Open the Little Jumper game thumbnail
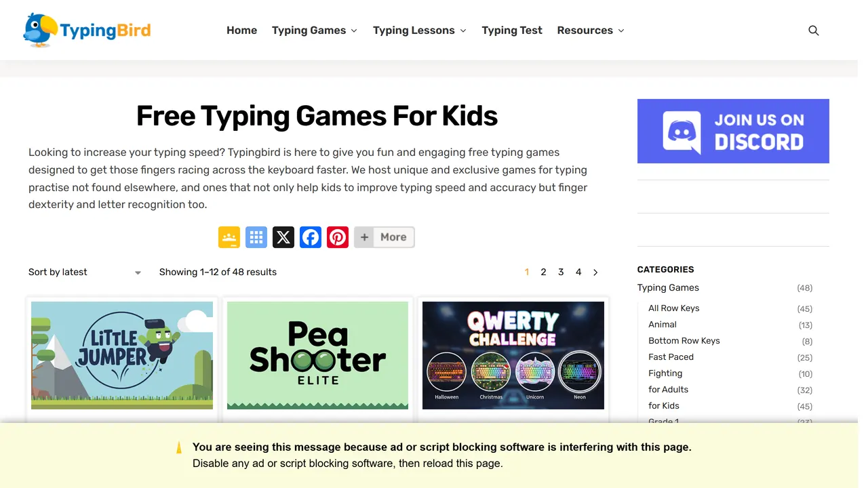Viewport: 868px width, 488px height. click(122, 355)
